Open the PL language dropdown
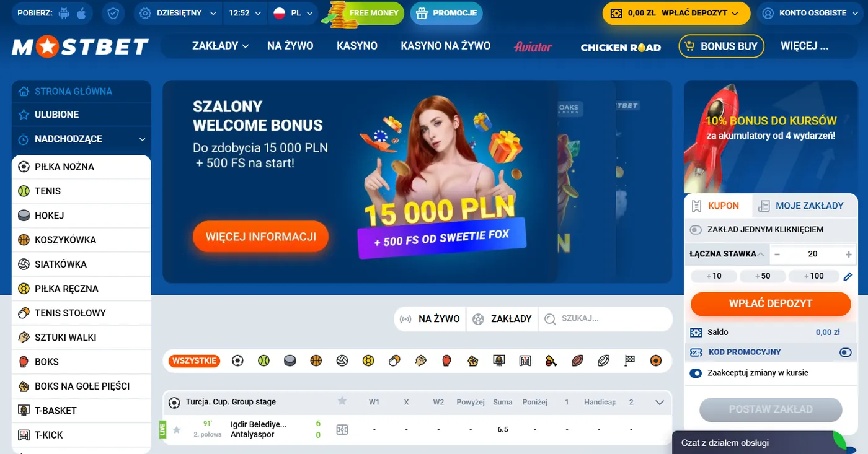This screenshot has width=868, height=454. (x=293, y=13)
